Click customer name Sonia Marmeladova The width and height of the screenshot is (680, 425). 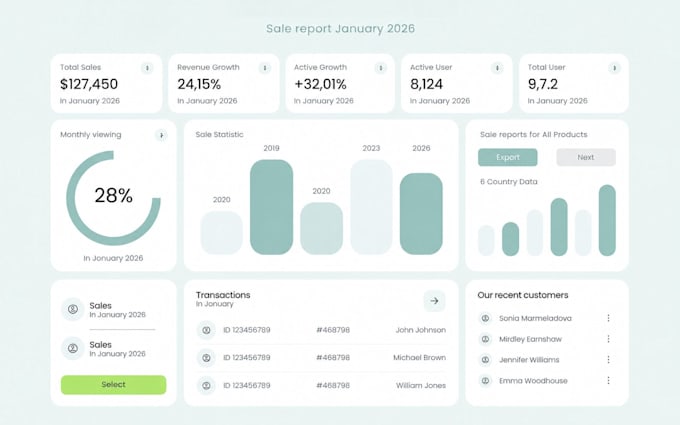click(535, 318)
